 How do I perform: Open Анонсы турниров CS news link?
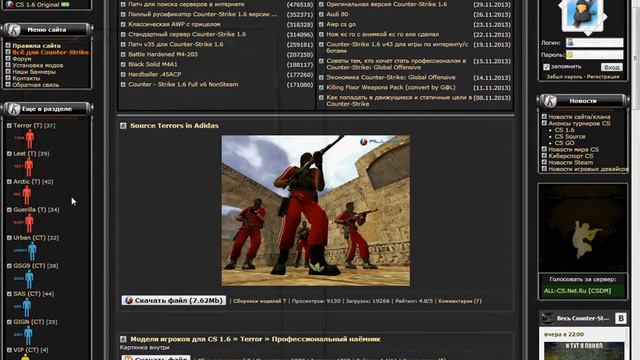[579, 123]
